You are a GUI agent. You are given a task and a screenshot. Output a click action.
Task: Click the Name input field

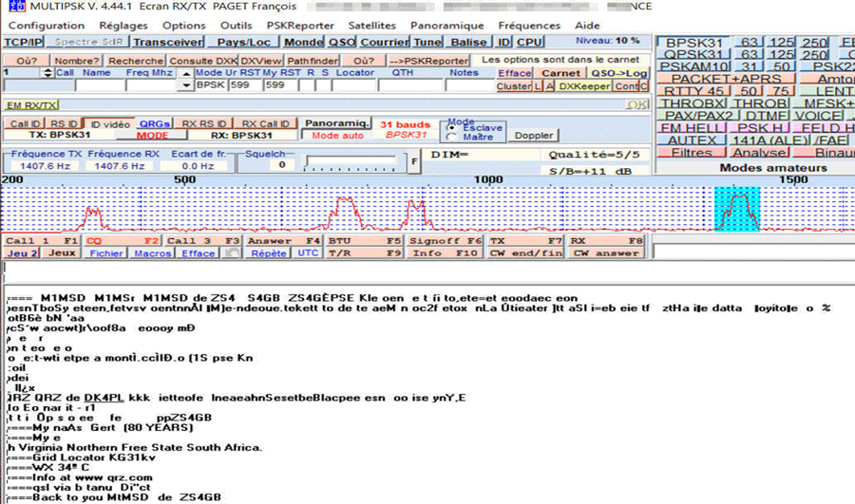100,85
